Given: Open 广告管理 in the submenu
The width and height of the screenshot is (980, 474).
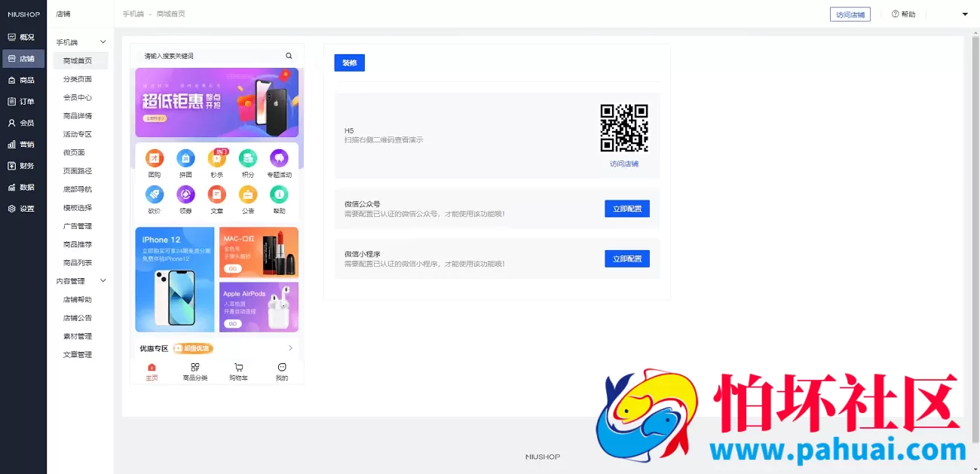Looking at the screenshot, I should 78,226.
